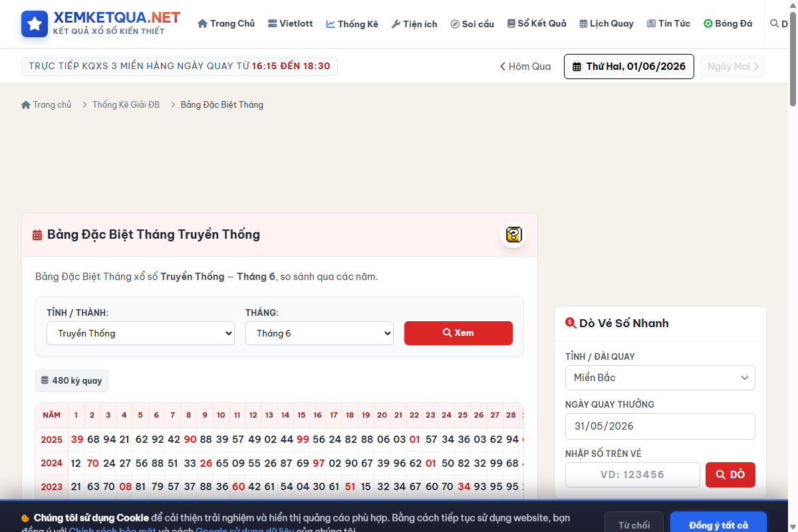The image size is (798, 532).
Task: Click the red 39 in 2025 row
Action: pos(76,440)
